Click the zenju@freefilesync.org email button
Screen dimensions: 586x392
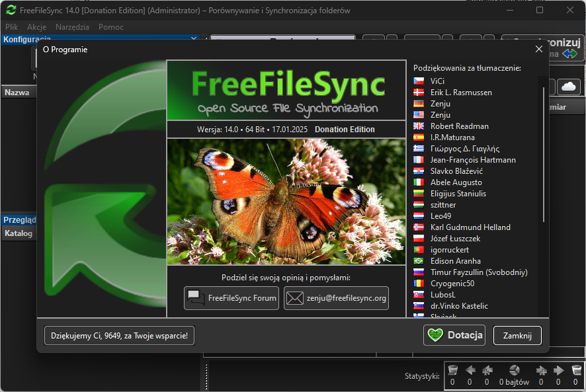coord(336,298)
